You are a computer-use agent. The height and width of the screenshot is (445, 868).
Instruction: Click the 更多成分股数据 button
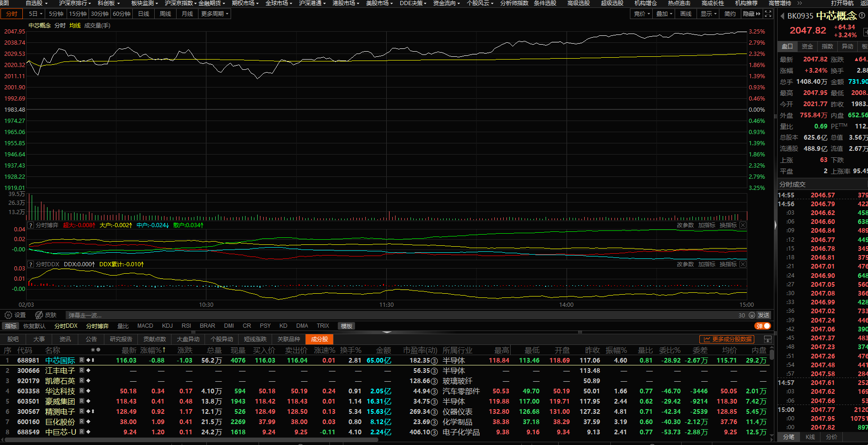[727, 339]
